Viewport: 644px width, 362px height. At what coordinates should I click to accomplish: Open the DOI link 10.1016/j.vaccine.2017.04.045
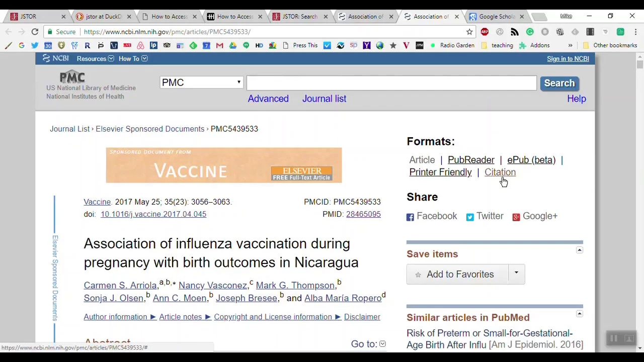click(153, 214)
